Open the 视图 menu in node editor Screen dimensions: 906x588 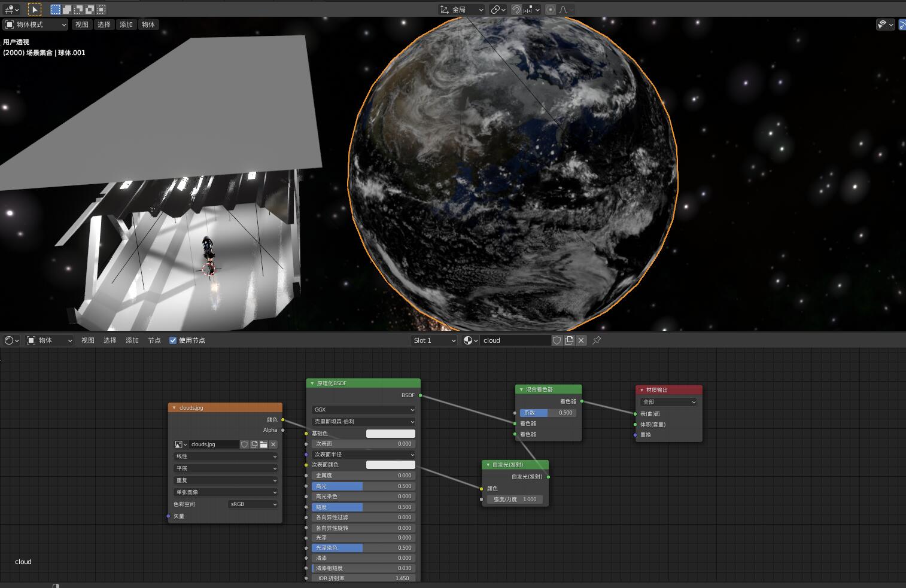(88, 340)
